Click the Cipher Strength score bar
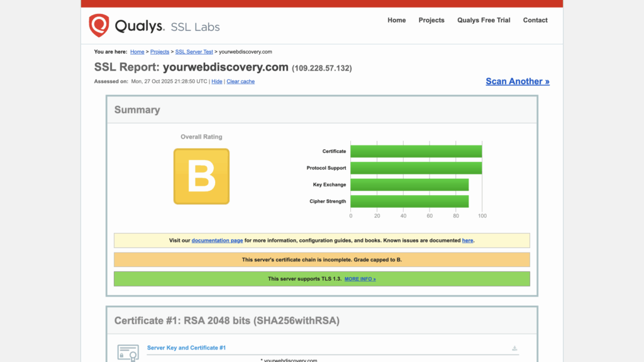The image size is (644, 362). [409, 201]
